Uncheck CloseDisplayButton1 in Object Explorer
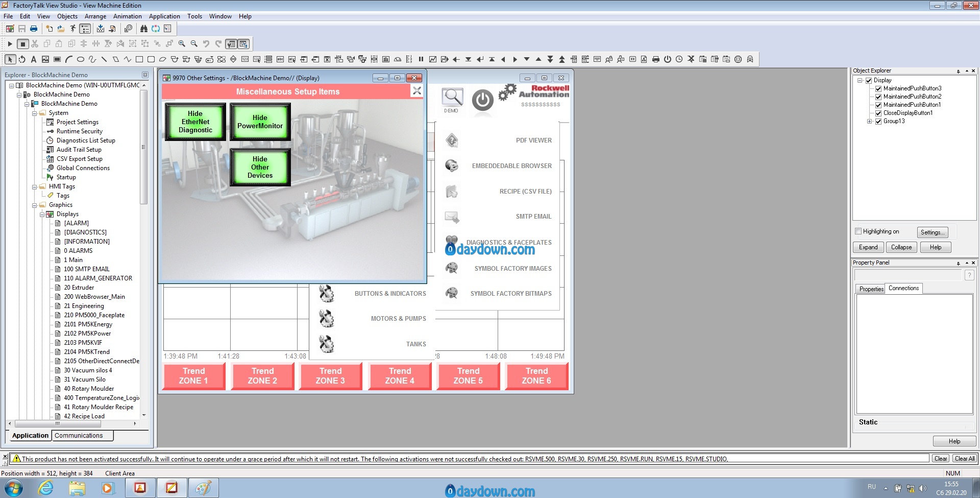Viewport: 980px width, 498px height. (878, 113)
